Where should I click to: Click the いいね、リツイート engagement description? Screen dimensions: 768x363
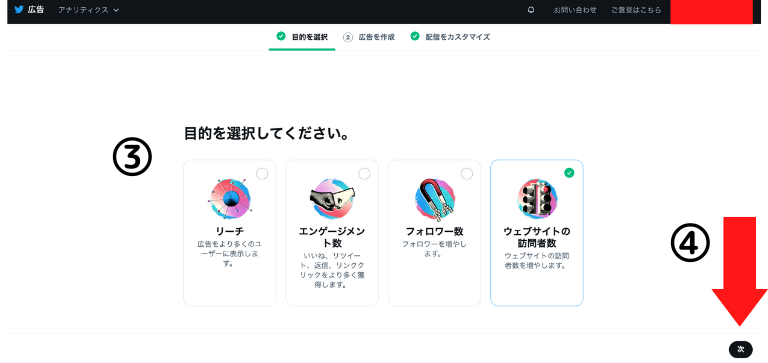tap(332, 270)
